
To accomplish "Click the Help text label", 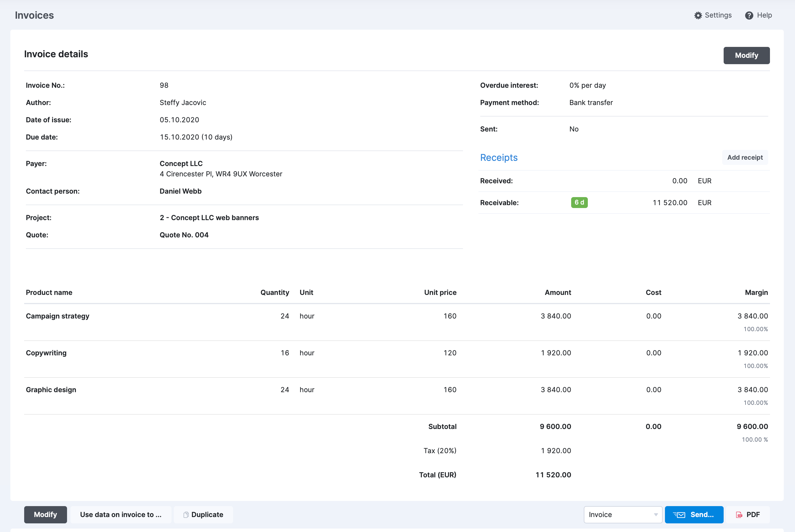I will click(x=764, y=15).
